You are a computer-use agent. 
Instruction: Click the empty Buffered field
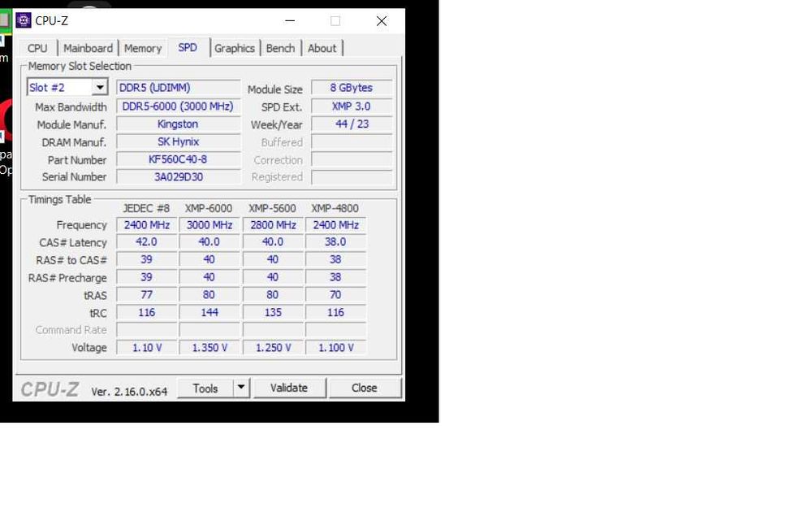click(352, 142)
